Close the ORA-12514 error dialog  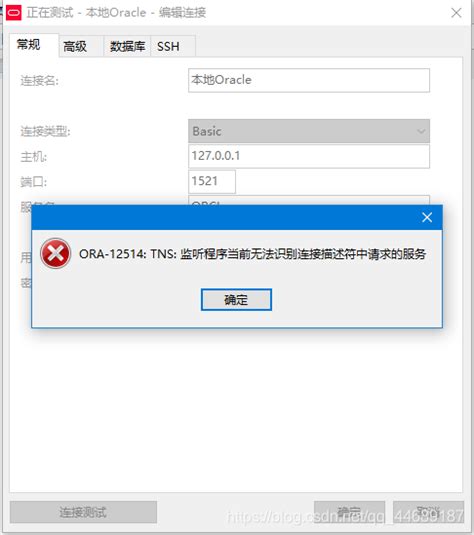click(427, 217)
